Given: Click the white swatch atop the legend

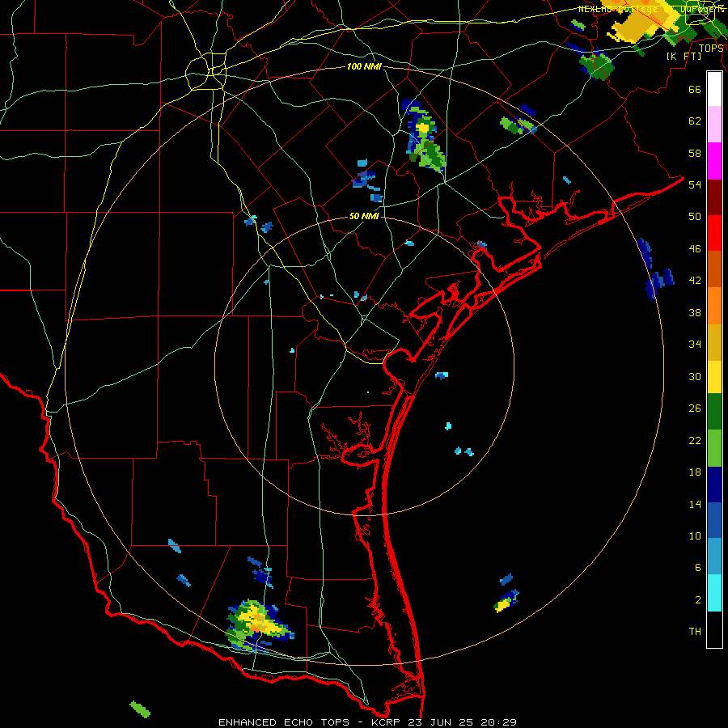Looking at the screenshot, I should point(714,89).
